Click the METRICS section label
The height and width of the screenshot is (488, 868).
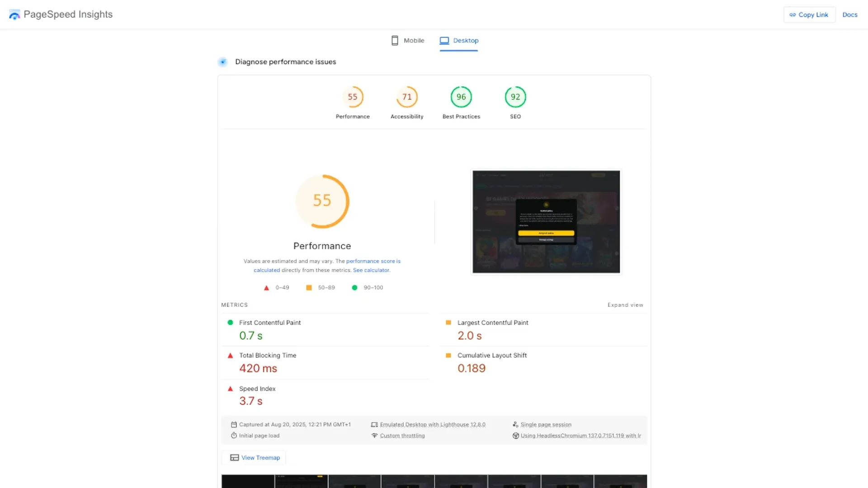[x=234, y=305]
